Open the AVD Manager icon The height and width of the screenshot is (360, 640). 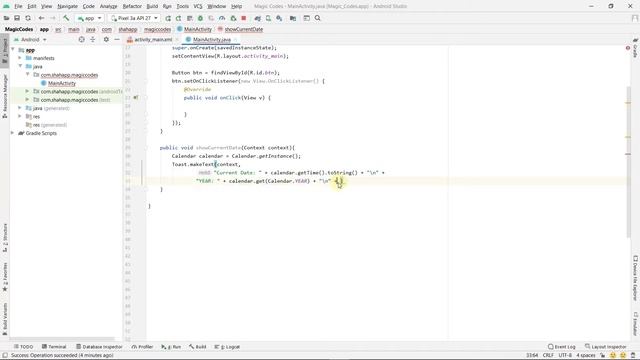[268, 18]
